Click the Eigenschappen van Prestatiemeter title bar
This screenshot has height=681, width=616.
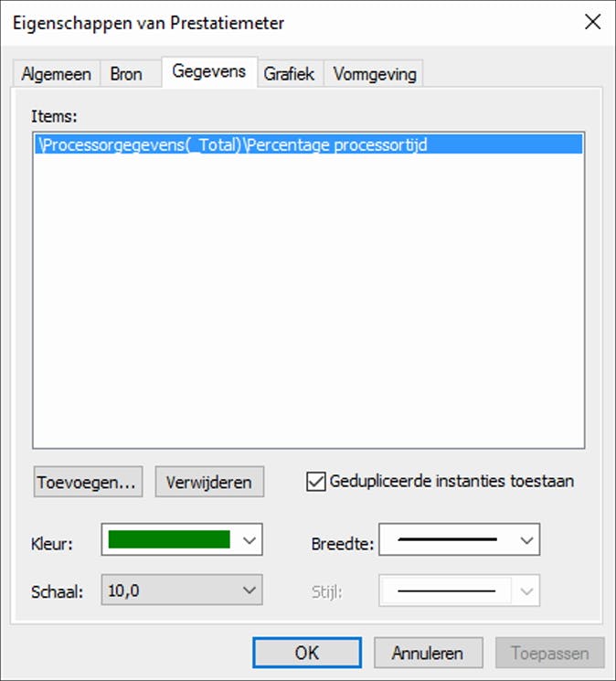point(286,23)
